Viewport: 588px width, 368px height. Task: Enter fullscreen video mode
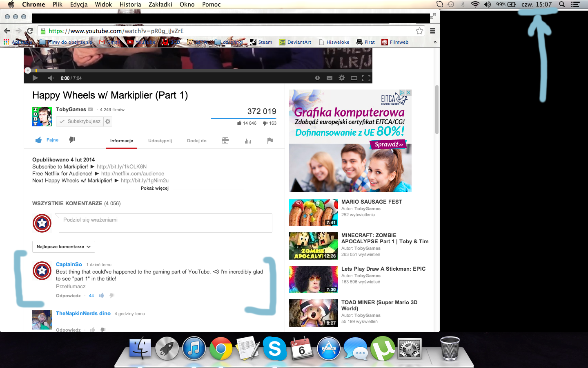click(x=366, y=78)
